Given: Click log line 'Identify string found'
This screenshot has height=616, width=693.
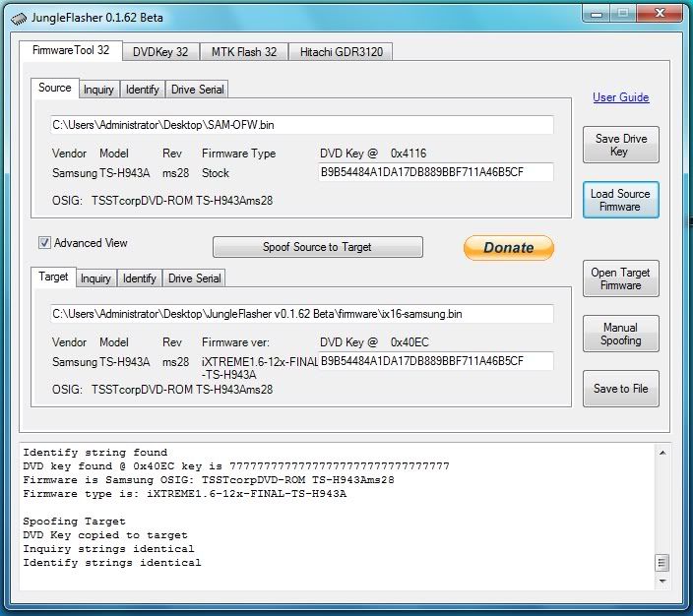Looking at the screenshot, I should [x=95, y=453].
